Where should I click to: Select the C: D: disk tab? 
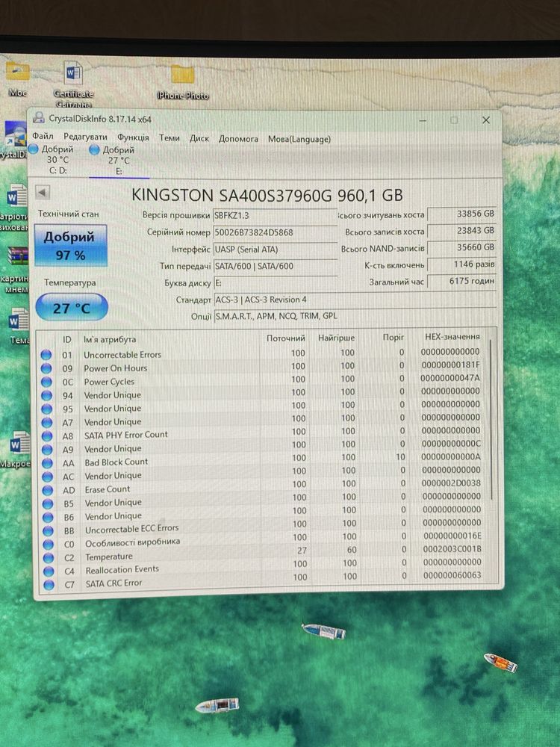tap(56, 160)
